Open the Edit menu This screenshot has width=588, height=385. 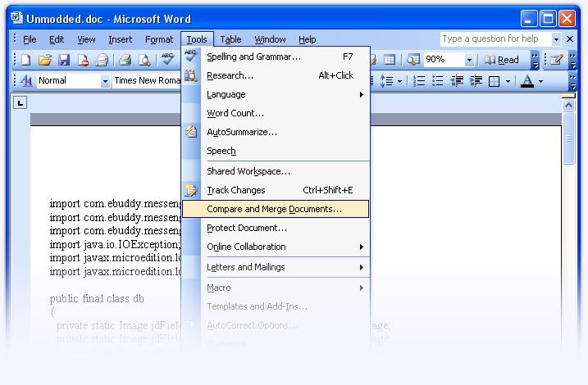tap(57, 39)
